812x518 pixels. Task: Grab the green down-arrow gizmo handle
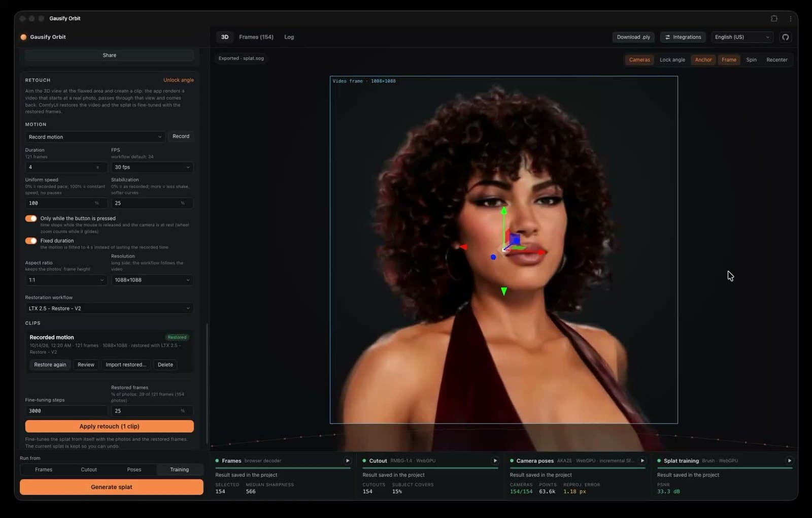click(x=504, y=291)
